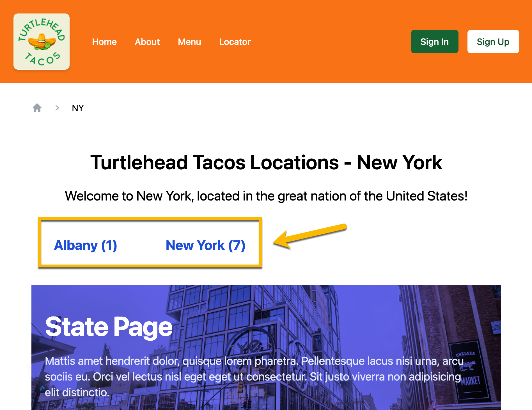Open the New York (7) city link
Viewport: 532px width, 410px height.
pos(205,245)
